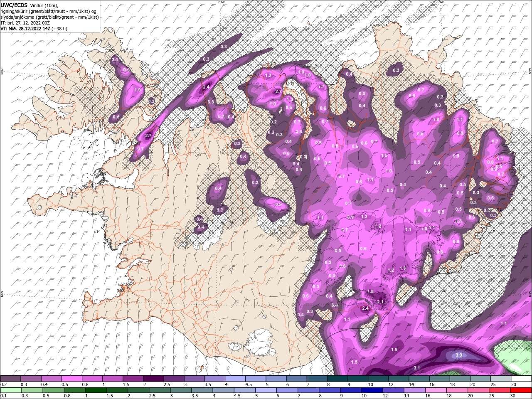Click the 20W longitude label

point(222,2)
